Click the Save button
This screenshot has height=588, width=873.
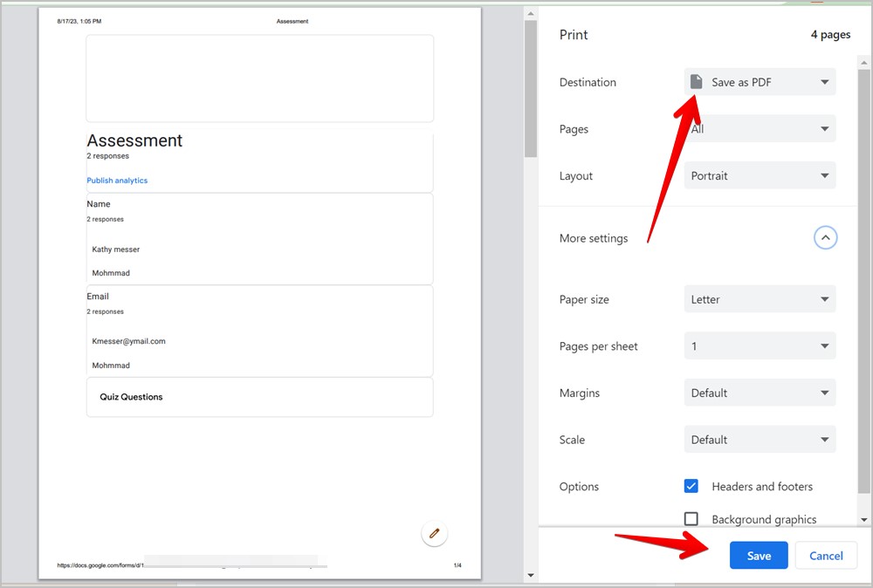pyautogui.click(x=759, y=555)
